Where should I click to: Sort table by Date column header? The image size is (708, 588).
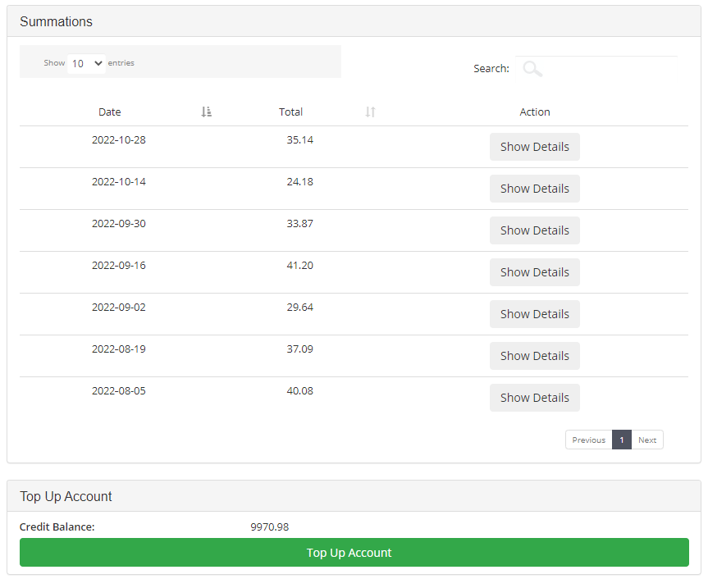coord(110,112)
